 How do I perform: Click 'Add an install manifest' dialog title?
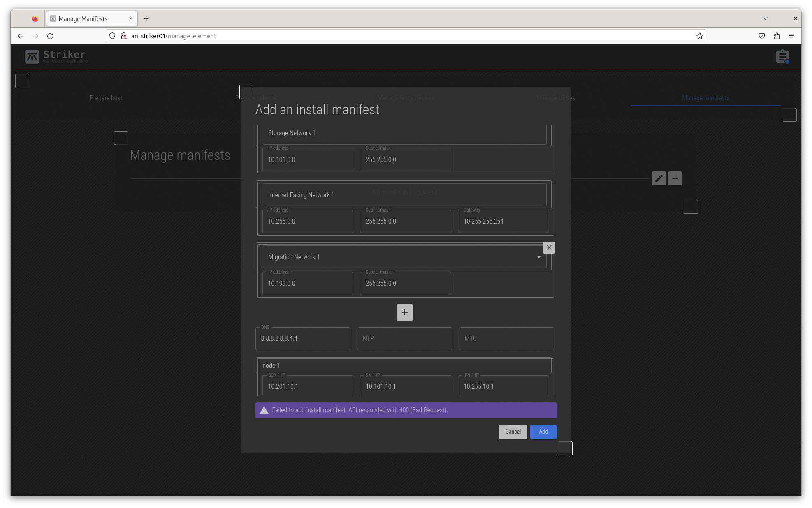click(317, 110)
